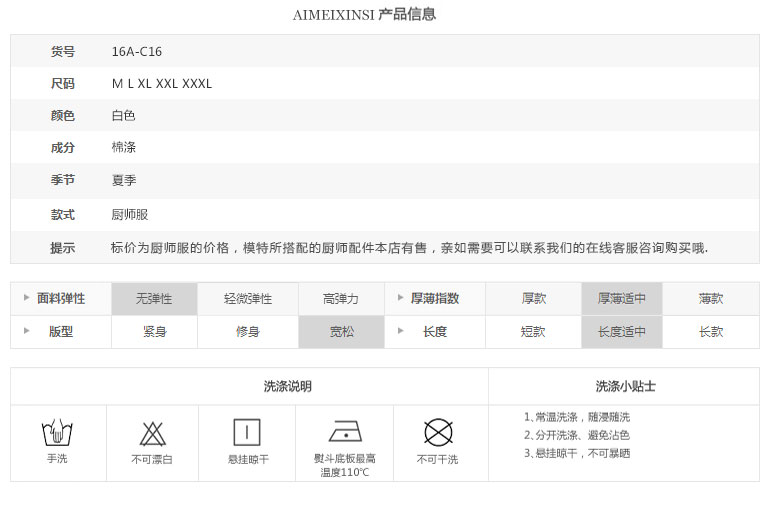
Task: Click the do-not-bleach triangle icon
Action: pyautogui.click(x=152, y=434)
